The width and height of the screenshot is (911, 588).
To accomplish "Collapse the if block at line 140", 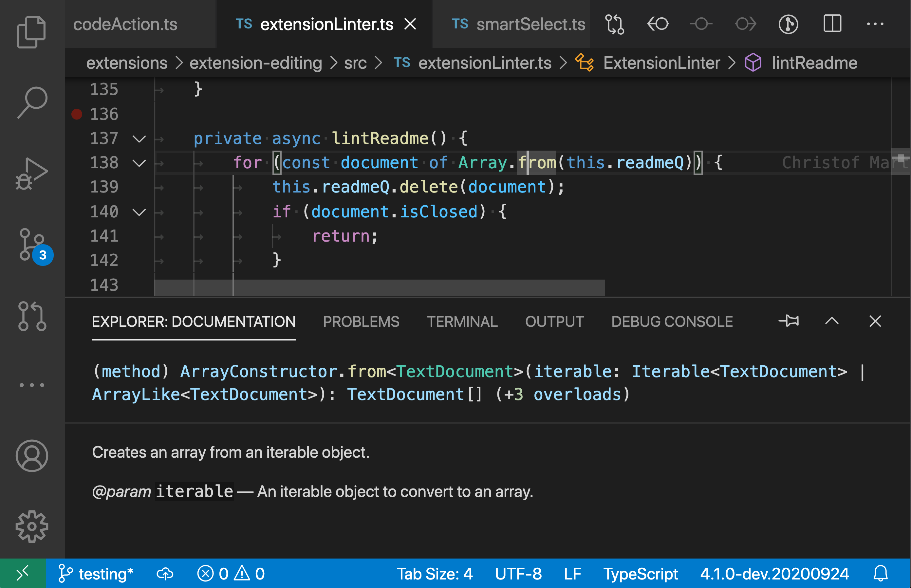I will pyautogui.click(x=139, y=212).
